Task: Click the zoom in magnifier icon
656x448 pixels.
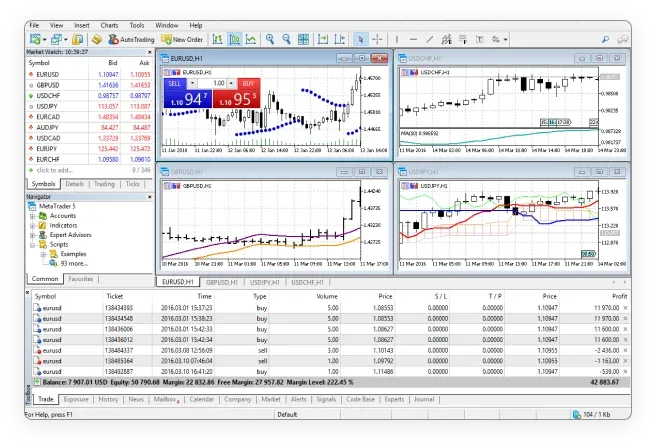Action: (269, 39)
